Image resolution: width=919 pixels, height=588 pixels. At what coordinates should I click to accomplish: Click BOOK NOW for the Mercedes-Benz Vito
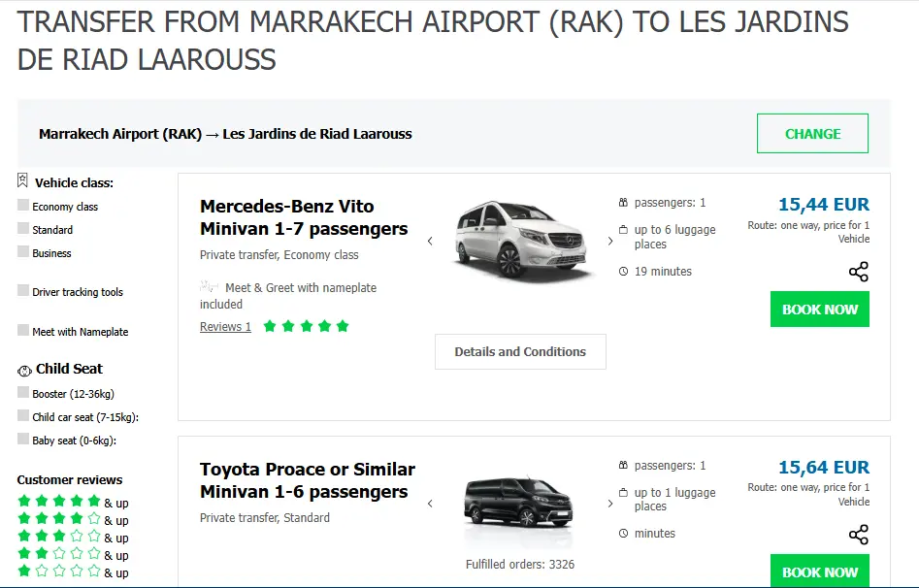(819, 309)
